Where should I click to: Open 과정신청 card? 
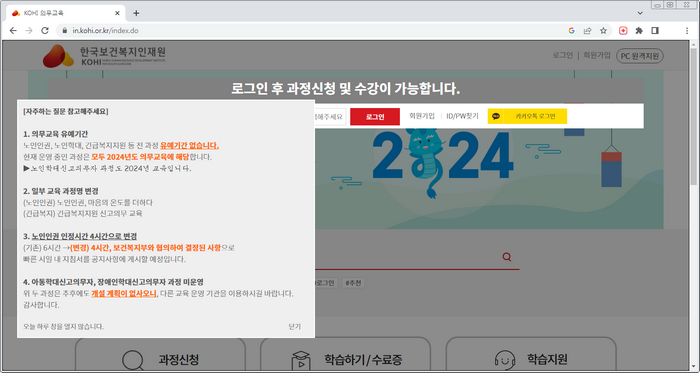(161, 355)
